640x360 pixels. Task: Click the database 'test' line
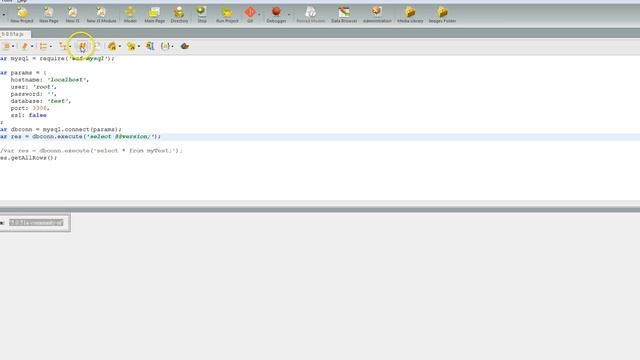click(x=40, y=101)
